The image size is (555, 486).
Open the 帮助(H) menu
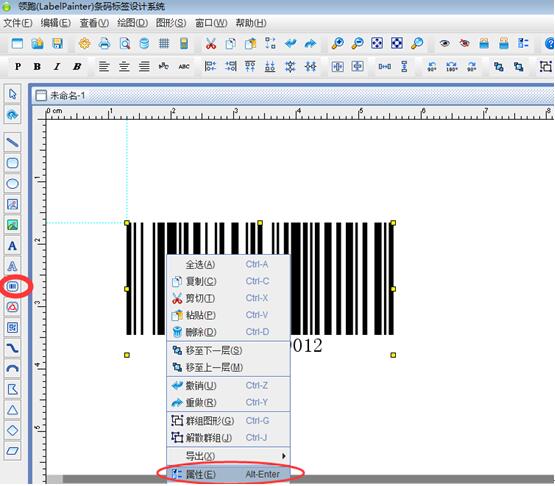pos(251,23)
